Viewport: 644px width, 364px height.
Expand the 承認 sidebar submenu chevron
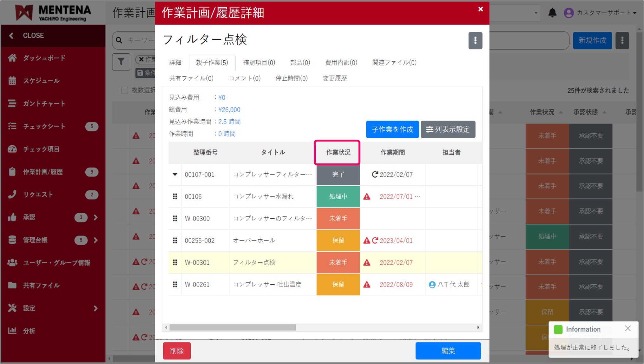point(96,217)
